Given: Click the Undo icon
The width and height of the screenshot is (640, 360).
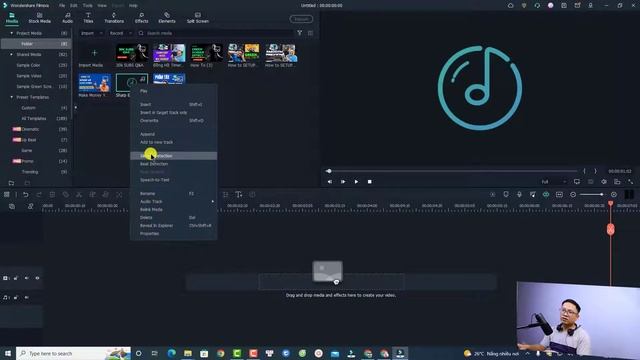Looking at the screenshot, I should point(26,195).
